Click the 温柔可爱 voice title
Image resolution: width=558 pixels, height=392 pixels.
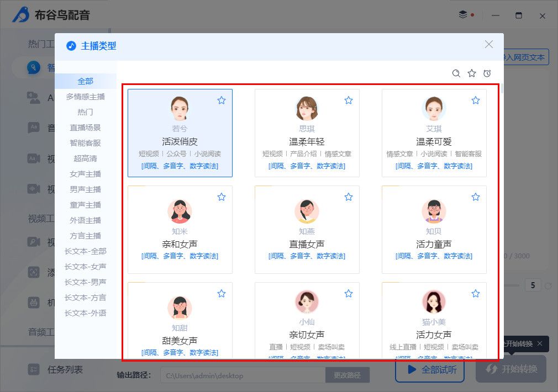pos(434,141)
